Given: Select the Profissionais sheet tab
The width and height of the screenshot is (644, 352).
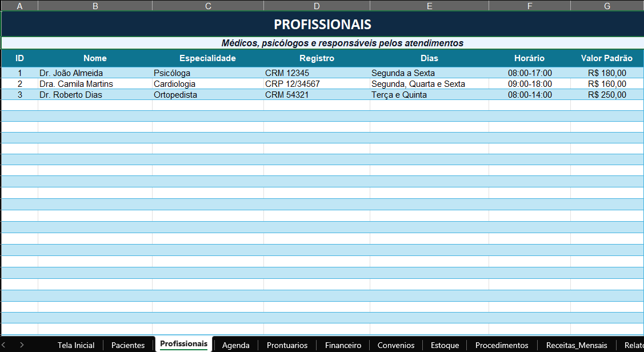Looking at the screenshot, I should pyautogui.click(x=183, y=344).
